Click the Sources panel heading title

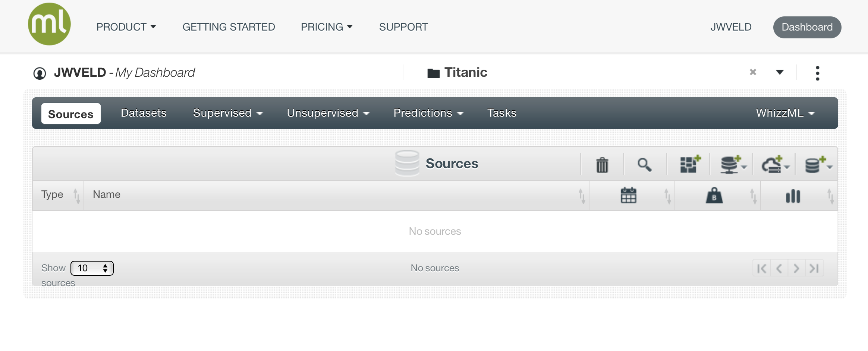(x=452, y=164)
